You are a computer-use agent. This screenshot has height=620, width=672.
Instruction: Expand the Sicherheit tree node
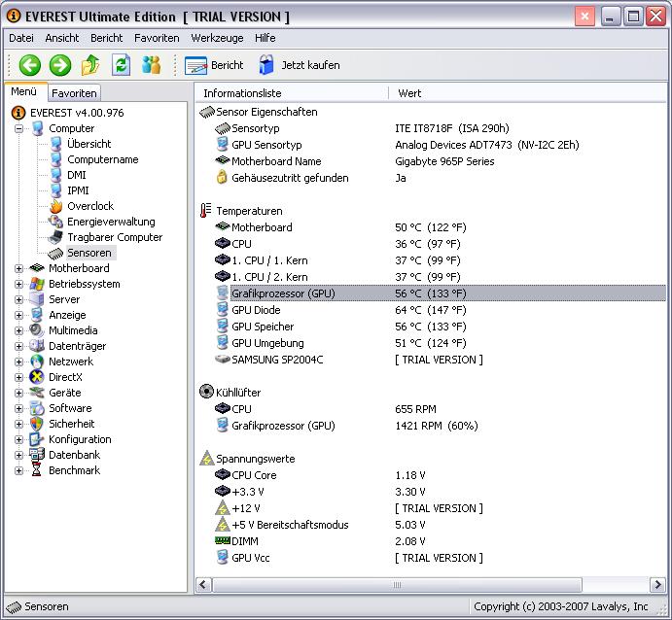pyautogui.click(x=18, y=424)
